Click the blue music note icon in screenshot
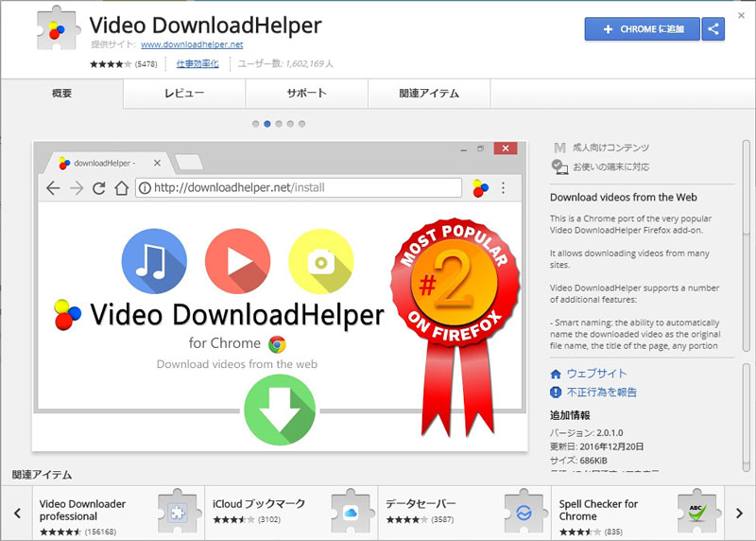The width and height of the screenshot is (756, 541). pyautogui.click(x=154, y=261)
